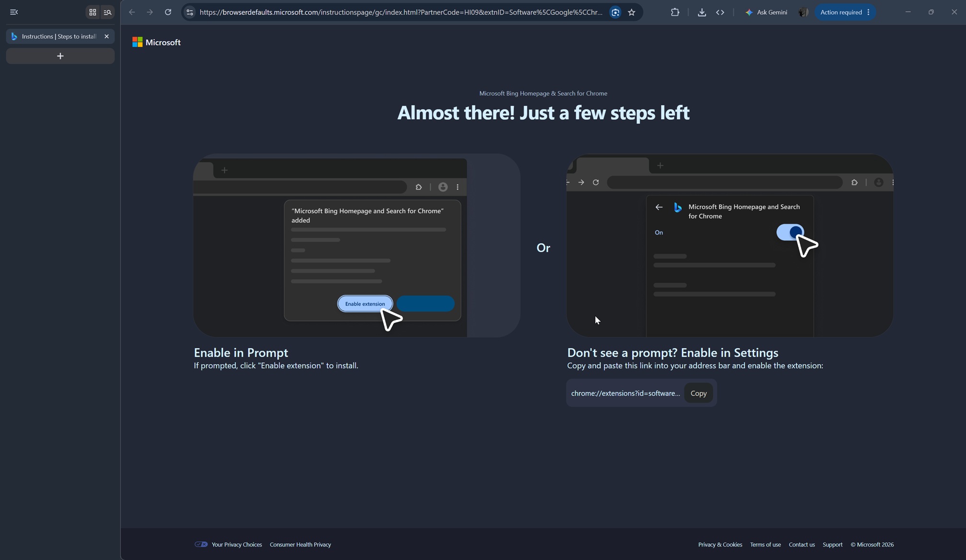Click "Don't see a prompt? Enable in Settings" heading

pyautogui.click(x=673, y=353)
